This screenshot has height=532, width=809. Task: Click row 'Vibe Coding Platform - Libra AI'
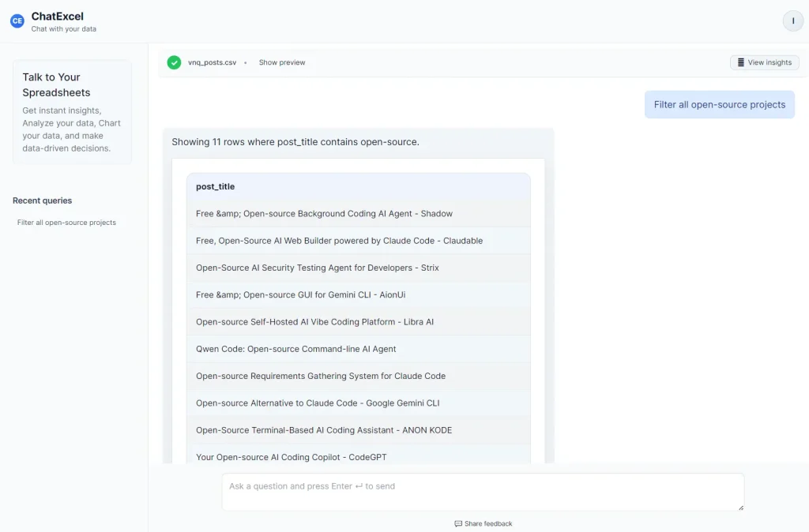pyautogui.click(x=359, y=322)
